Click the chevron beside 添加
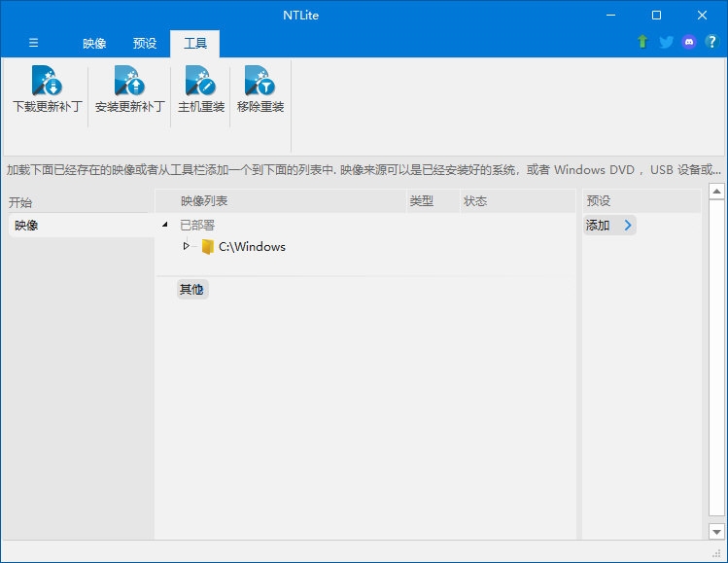Screen dimensions: 728x563 tap(628, 226)
